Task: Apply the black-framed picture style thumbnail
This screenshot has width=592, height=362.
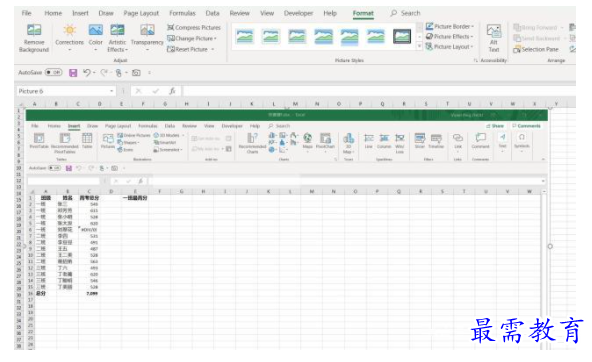Action: coord(402,37)
